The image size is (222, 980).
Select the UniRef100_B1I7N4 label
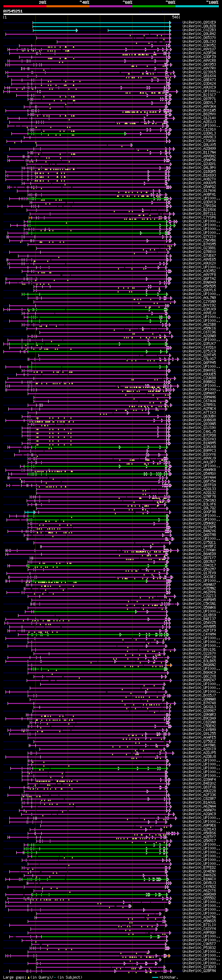(x=199, y=153)
